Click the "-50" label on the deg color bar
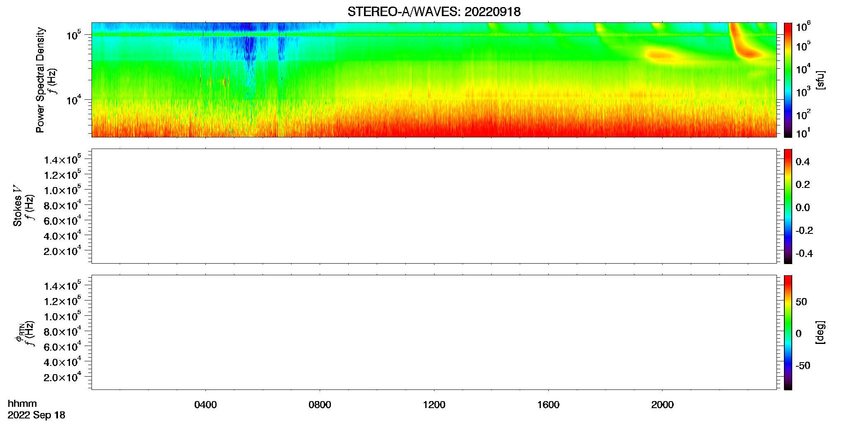 (x=803, y=365)
